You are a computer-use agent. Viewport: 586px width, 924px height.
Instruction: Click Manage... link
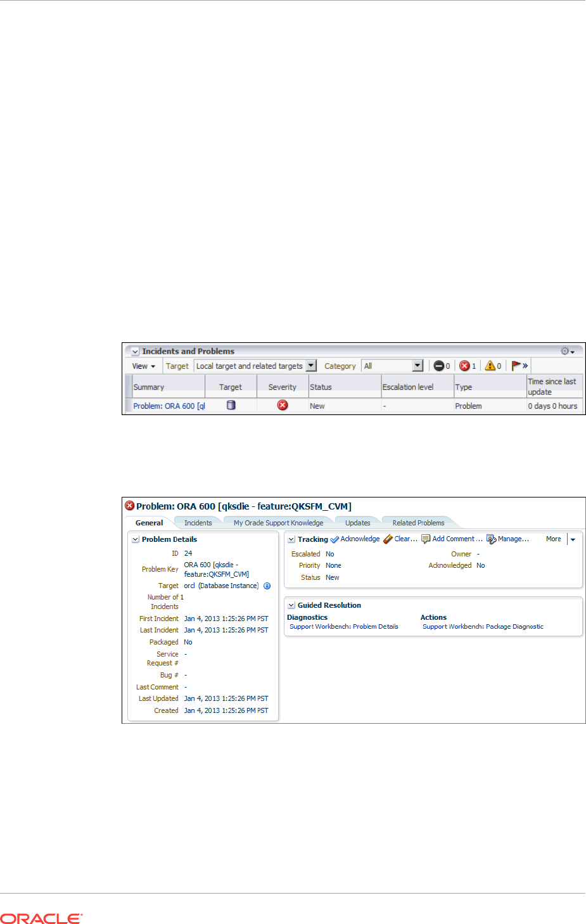[x=513, y=539]
